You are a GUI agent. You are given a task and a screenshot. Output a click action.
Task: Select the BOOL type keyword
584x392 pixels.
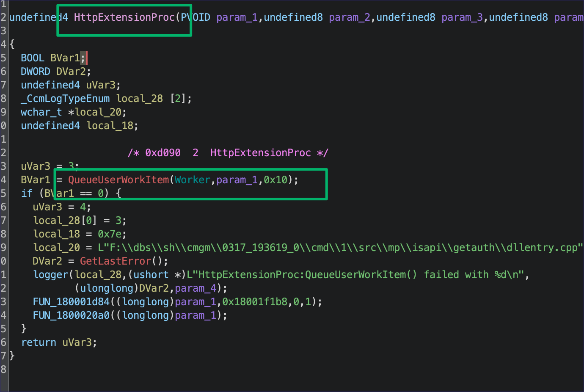tap(32, 58)
